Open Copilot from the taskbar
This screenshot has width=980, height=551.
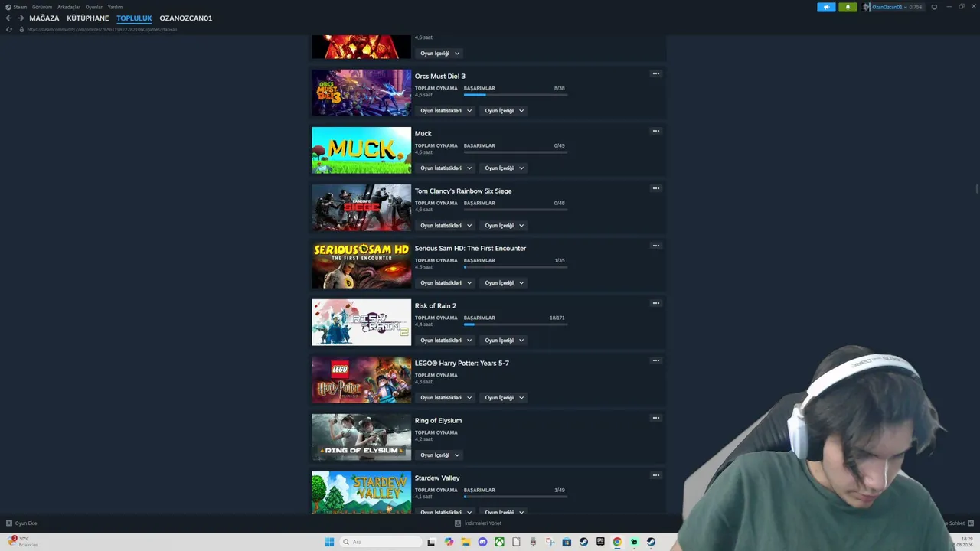point(449,542)
